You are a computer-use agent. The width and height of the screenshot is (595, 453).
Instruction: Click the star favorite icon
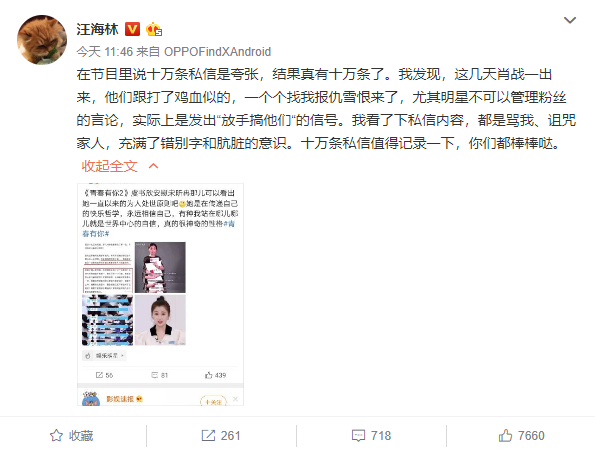point(56,436)
